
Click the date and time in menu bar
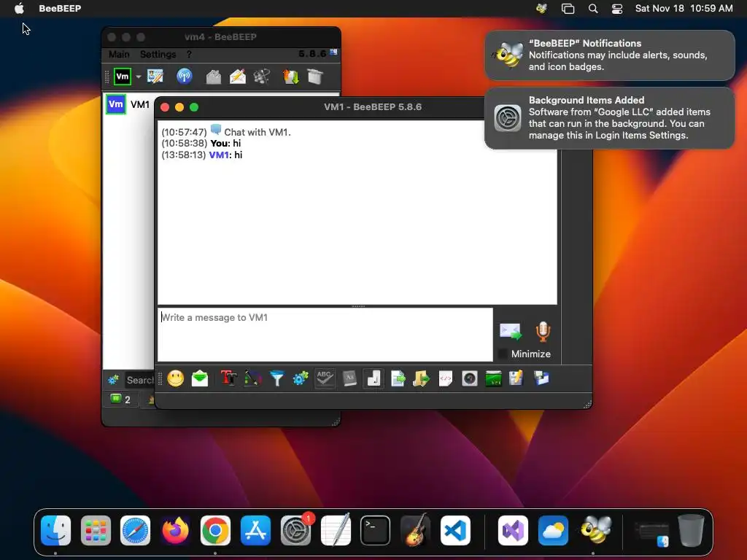(x=684, y=8)
